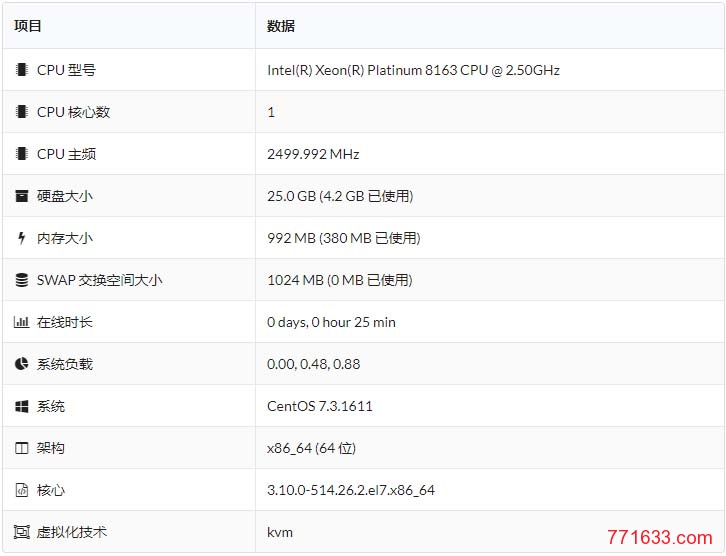Click the 在线时长 label
726x556 pixels.
(x=65, y=322)
